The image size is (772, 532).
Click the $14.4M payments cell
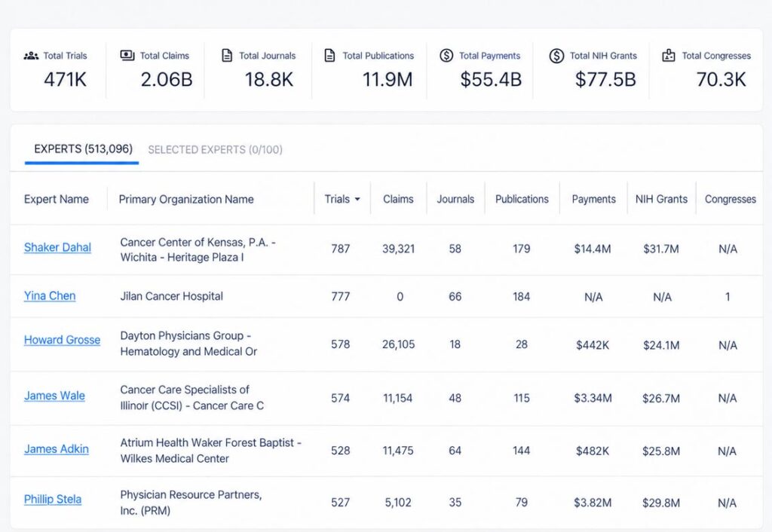pos(593,249)
